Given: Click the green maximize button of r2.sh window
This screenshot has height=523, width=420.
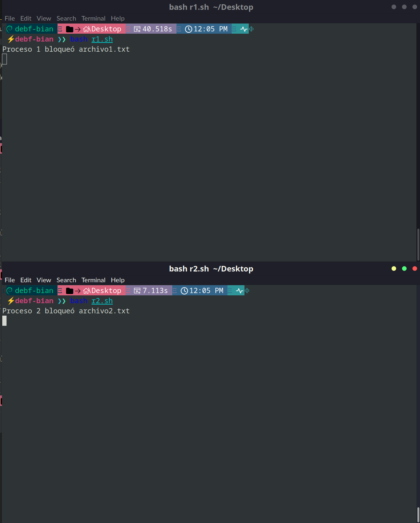Looking at the screenshot, I should 404,269.
